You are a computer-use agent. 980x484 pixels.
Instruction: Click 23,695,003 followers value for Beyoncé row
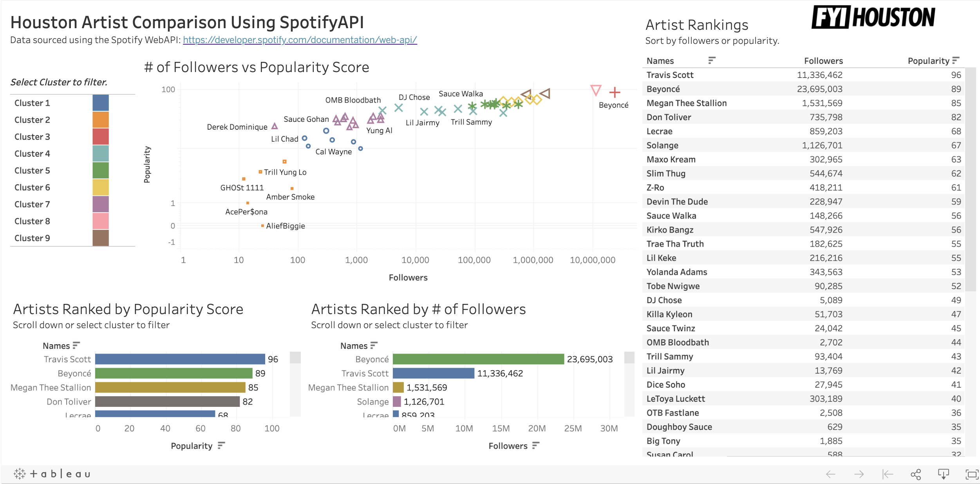(819, 89)
